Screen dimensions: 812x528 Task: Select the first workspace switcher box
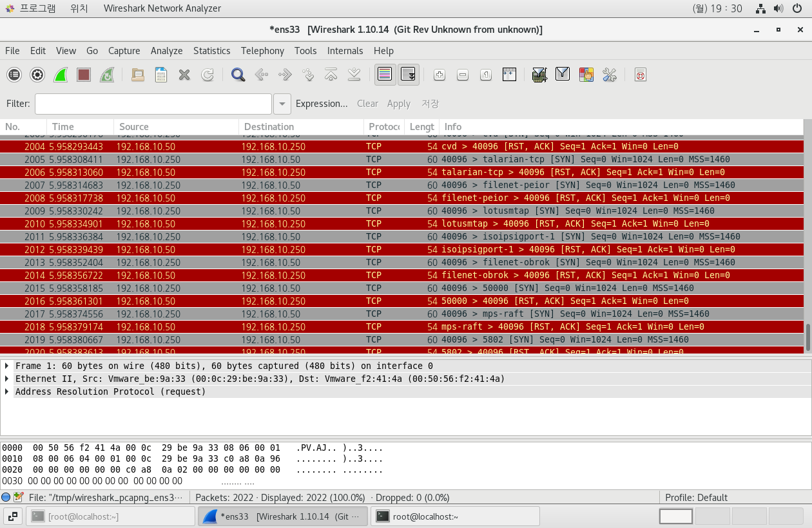click(676, 516)
